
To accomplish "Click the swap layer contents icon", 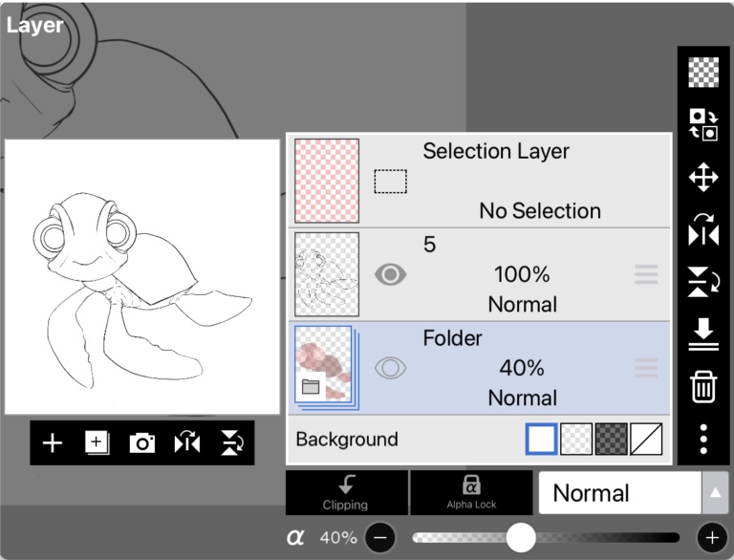I will click(703, 124).
